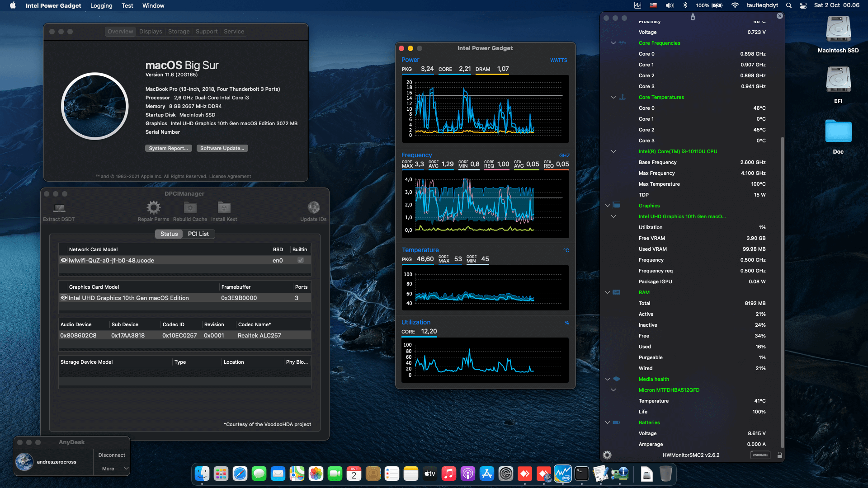Toggle eye icon beside iwlwifi network card

coord(64,260)
